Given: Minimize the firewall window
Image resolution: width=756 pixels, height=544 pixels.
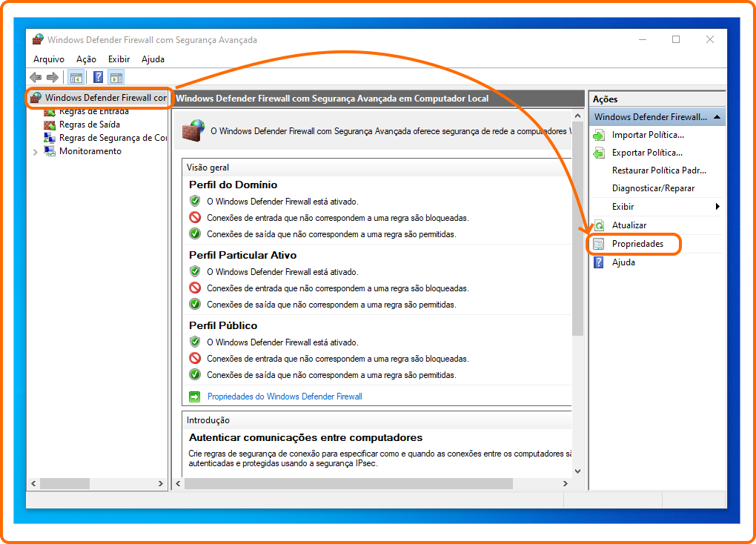Looking at the screenshot, I should point(642,39).
